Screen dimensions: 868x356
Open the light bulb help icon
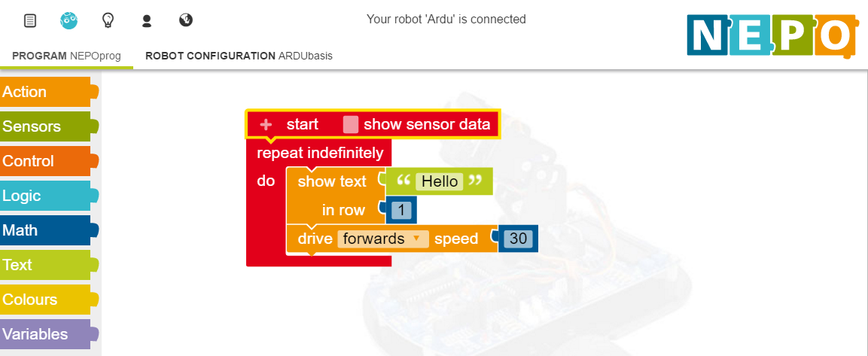tap(108, 20)
